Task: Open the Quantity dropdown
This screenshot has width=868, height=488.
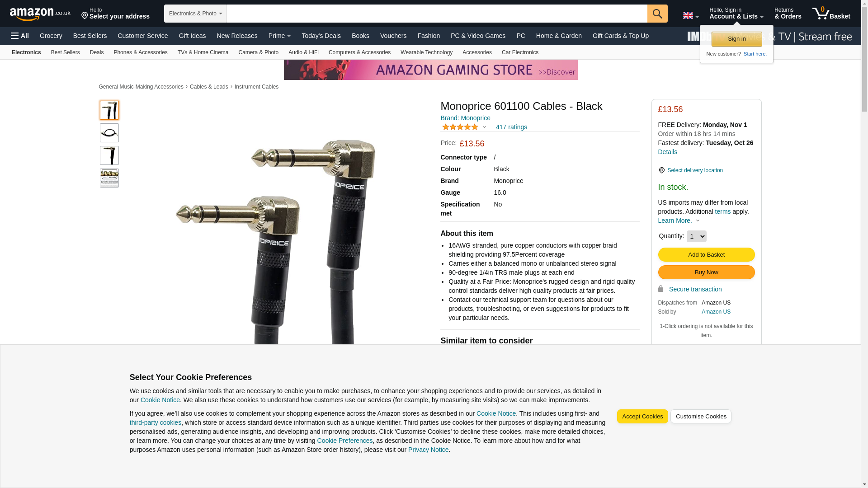Action: point(696,236)
